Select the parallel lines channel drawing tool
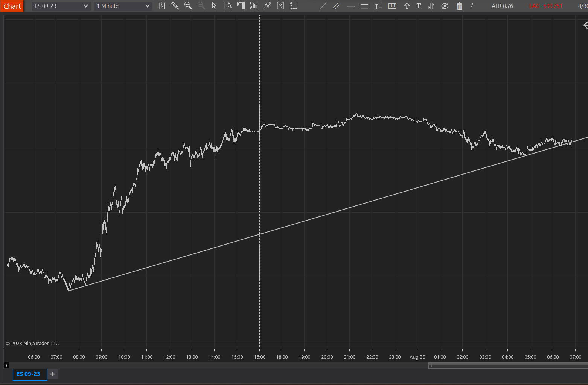The image size is (588, 385). (337, 6)
